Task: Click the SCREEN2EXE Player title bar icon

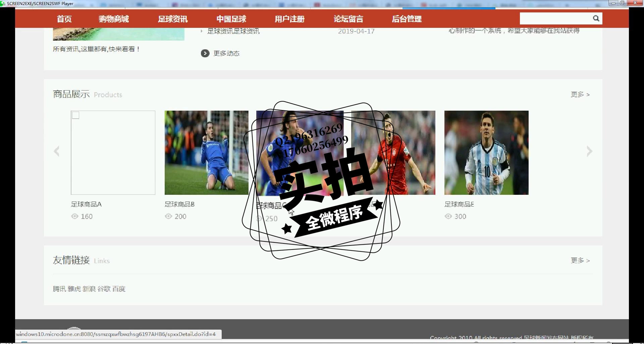Action: point(3,3)
